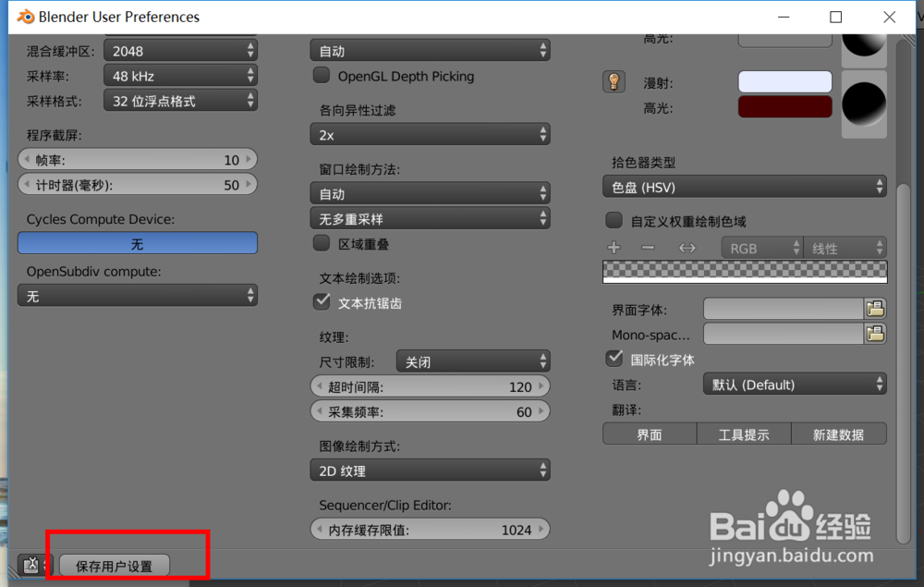Select 无 under Cycles Compute Device

point(138,243)
